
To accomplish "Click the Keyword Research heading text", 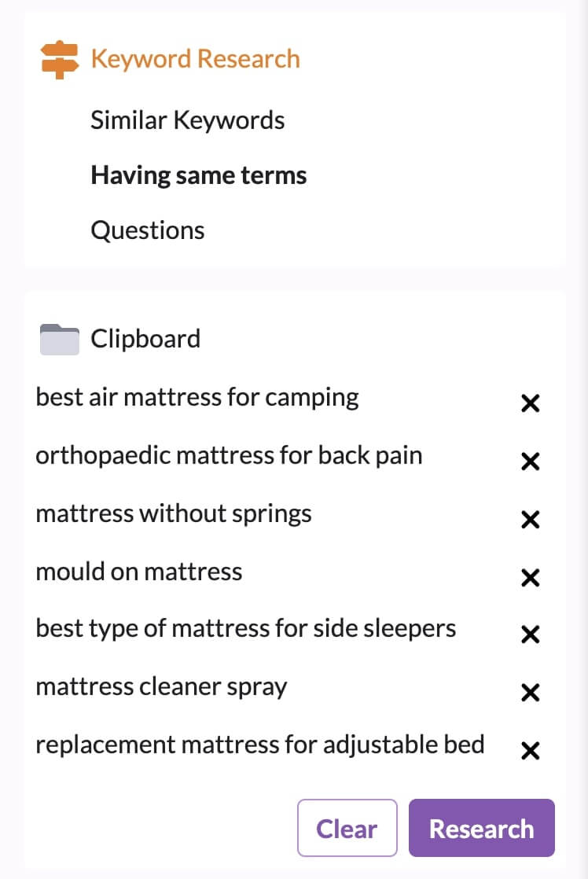I will click(195, 57).
